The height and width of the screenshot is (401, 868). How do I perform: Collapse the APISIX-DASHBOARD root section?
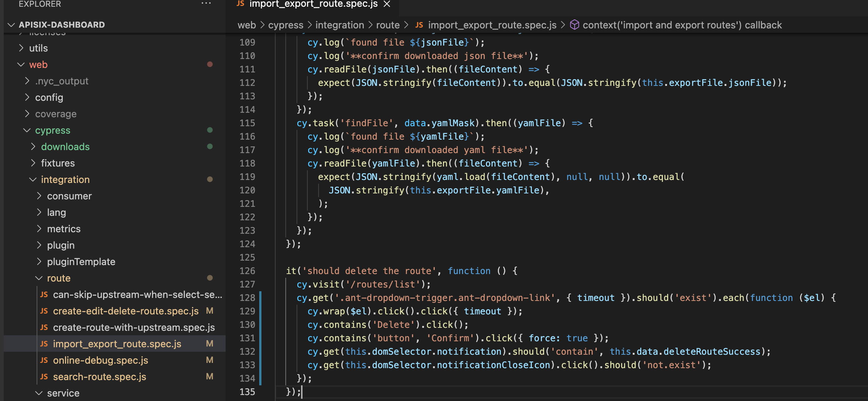(x=11, y=25)
